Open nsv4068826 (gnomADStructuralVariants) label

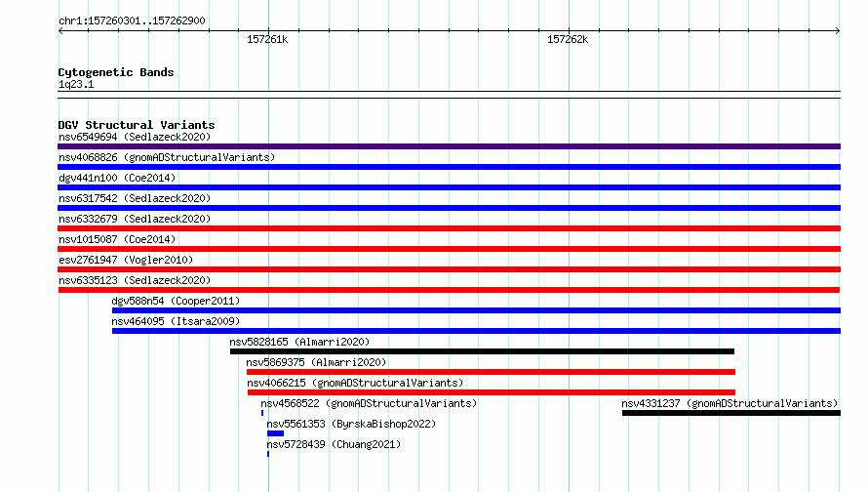coord(167,157)
